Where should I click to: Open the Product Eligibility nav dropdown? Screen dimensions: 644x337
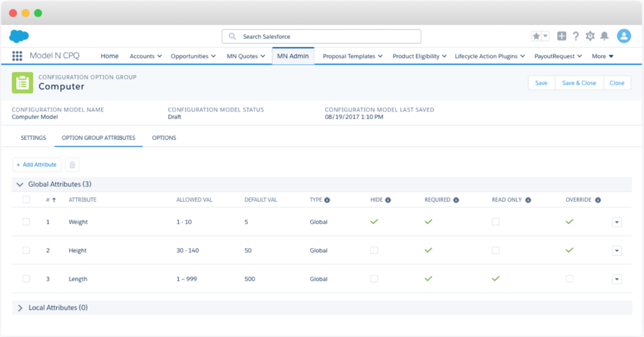coord(444,56)
